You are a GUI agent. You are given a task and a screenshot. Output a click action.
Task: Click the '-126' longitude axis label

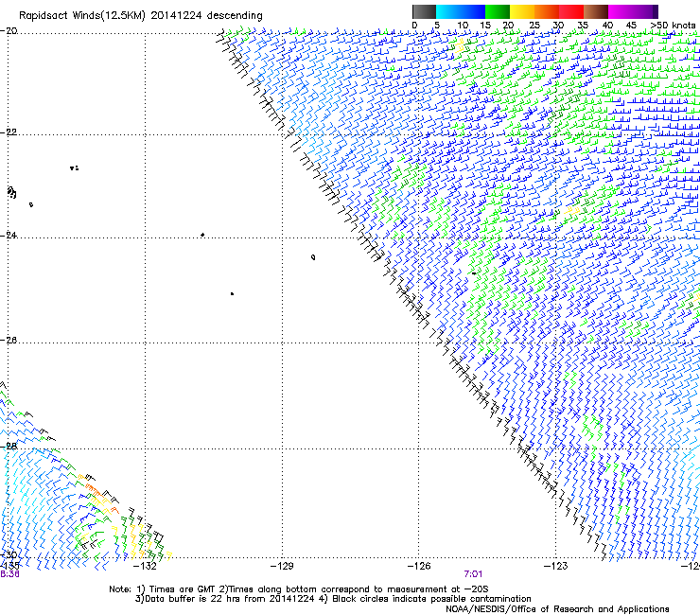pos(419,567)
